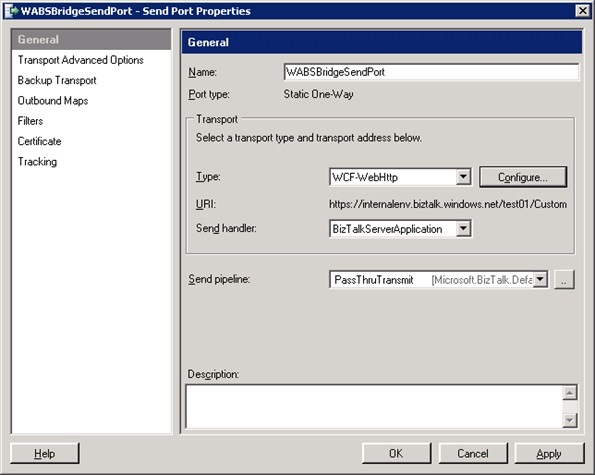This screenshot has width=595, height=476.
Task: Click Apply to save changes
Action: tap(549, 453)
